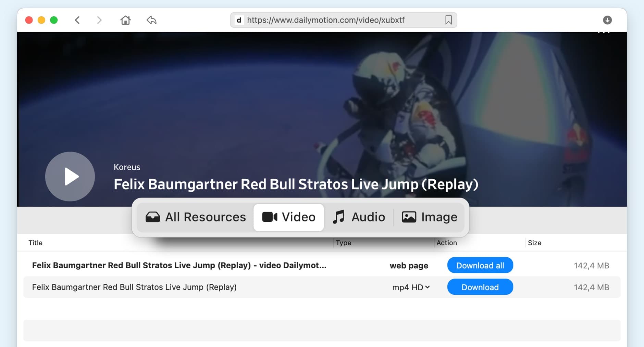Image resolution: width=644 pixels, height=347 pixels.
Task: Open the mp4 HD format dropdown
Action: [x=411, y=287]
